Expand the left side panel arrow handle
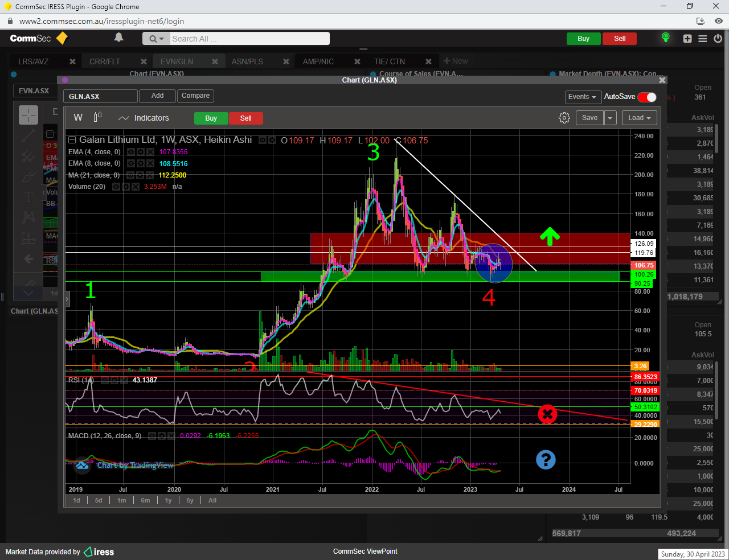The width and height of the screenshot is (729, 560). (67, 298)
